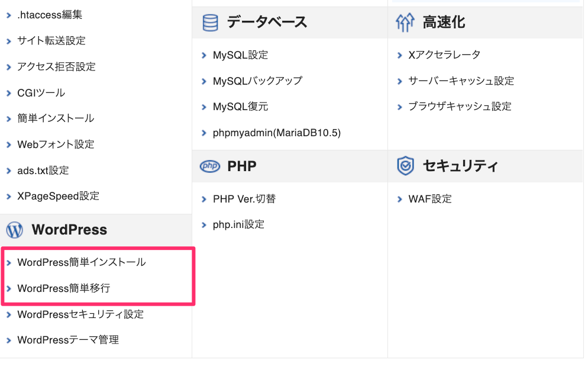
Task: Click the 高速化 section heading
Action: pyautogui.click(x=444, y=23)
